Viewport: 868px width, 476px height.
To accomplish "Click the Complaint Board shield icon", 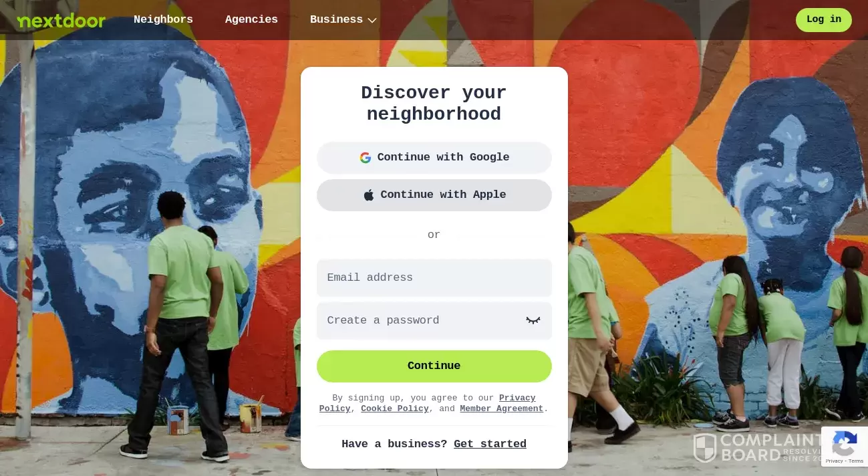I will point(704,448).
